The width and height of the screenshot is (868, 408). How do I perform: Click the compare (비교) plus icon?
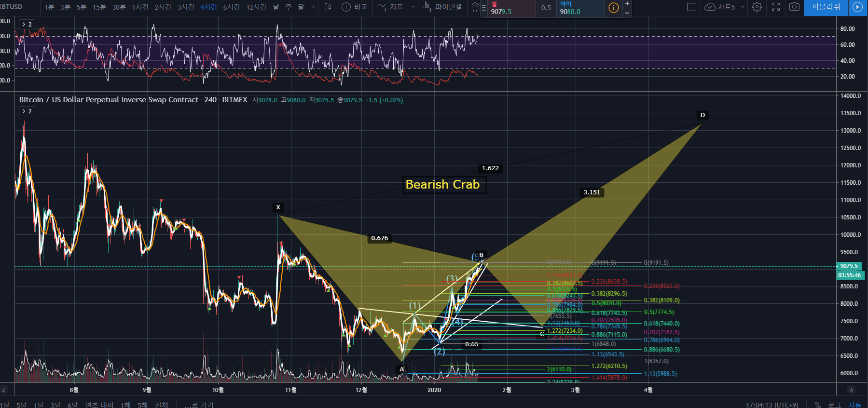point(346,7)
